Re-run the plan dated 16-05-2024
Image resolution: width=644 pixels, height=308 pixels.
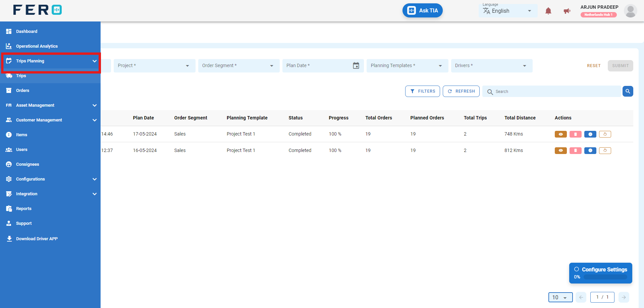tap(605, 151)
